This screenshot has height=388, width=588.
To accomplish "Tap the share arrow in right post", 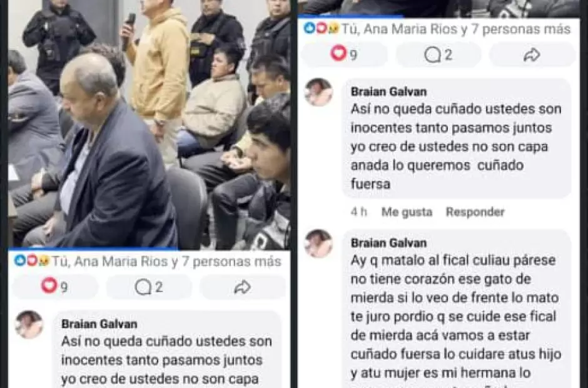I will 532,55.
